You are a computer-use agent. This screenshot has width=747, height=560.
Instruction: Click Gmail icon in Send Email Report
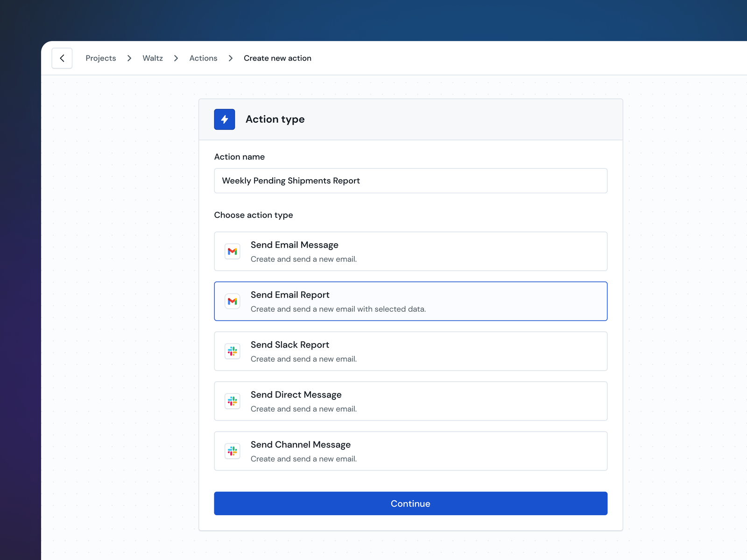(x=233, y=301)
